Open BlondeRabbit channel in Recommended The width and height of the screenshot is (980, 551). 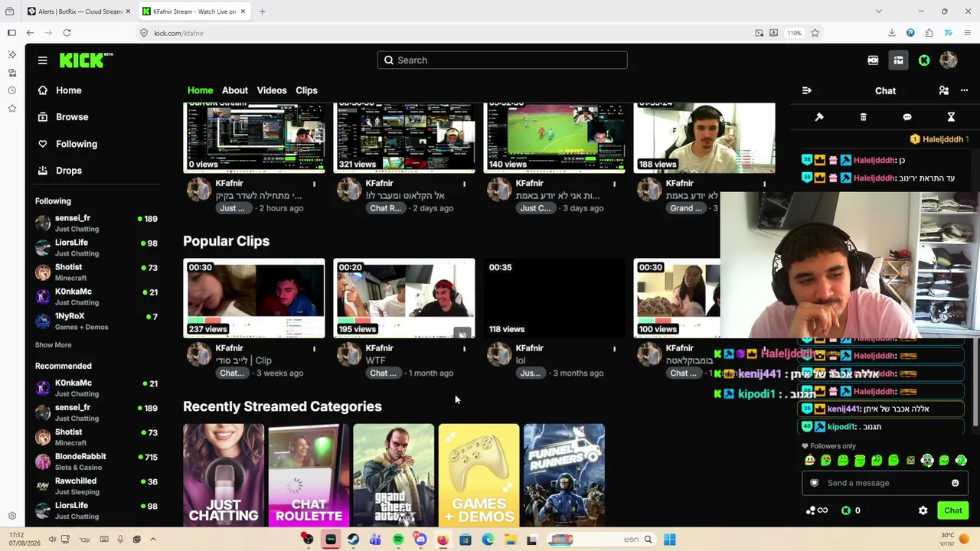tap(96, 461)
